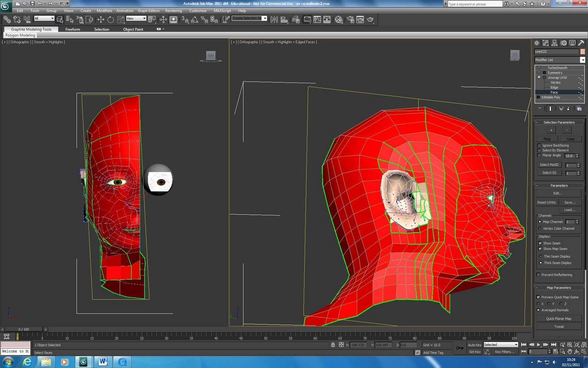Collapse the Unwrap UVW modifier tree
The image size is (588, 368).
tap(544, 78)
